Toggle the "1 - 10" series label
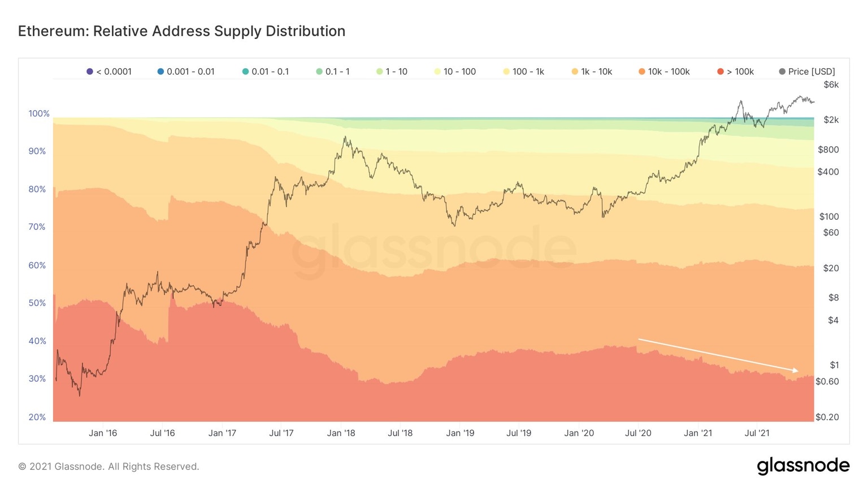This screenshot has height=488, width=868. pyautogui.click(x=396, y=72)
